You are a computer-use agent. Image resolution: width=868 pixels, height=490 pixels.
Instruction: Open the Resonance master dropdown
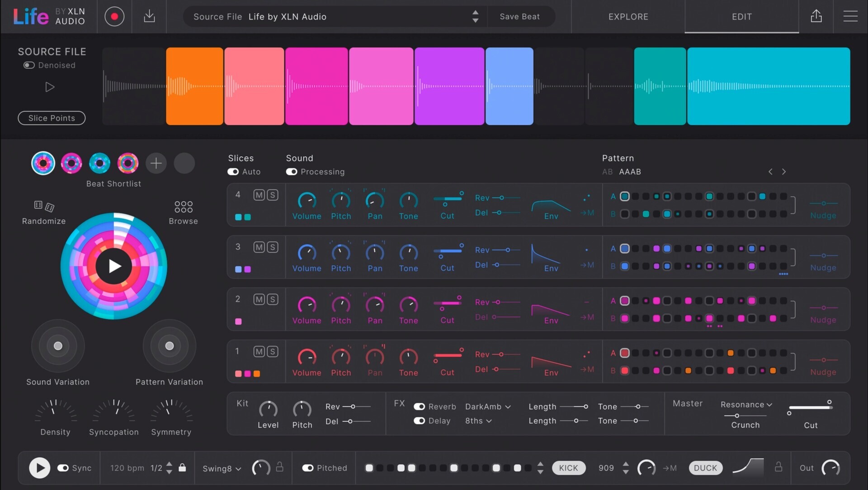pyautogui.click(x=746, y=405)
